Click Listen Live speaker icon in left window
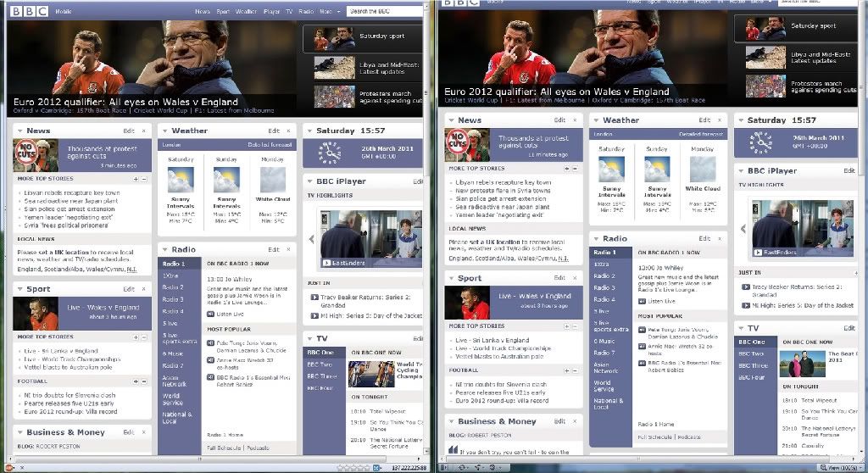This screenshot has width=868, height=473. (x=210, y=314)
